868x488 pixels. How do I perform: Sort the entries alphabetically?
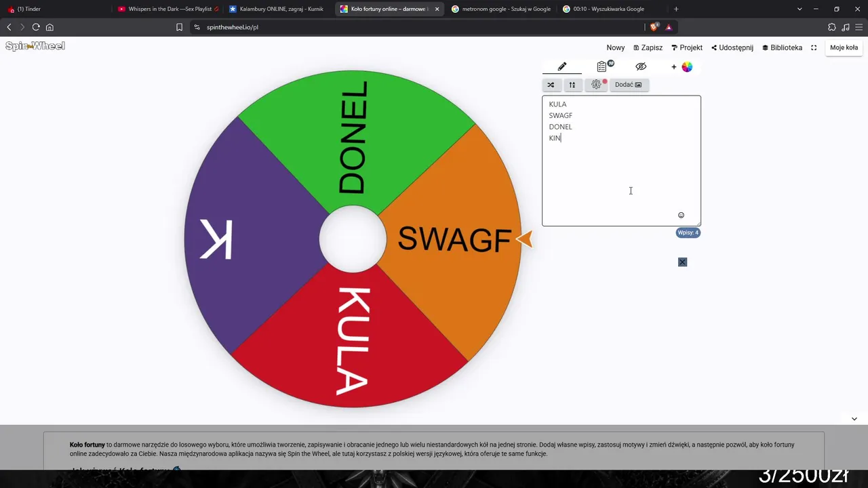pyautogui.click(x=572, y=85)
